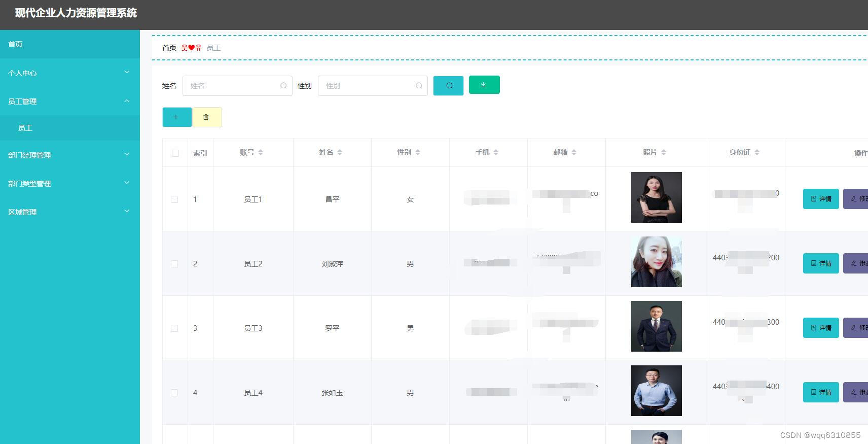
Task: Click the name cell 昌平
Action: click(332, 199)
